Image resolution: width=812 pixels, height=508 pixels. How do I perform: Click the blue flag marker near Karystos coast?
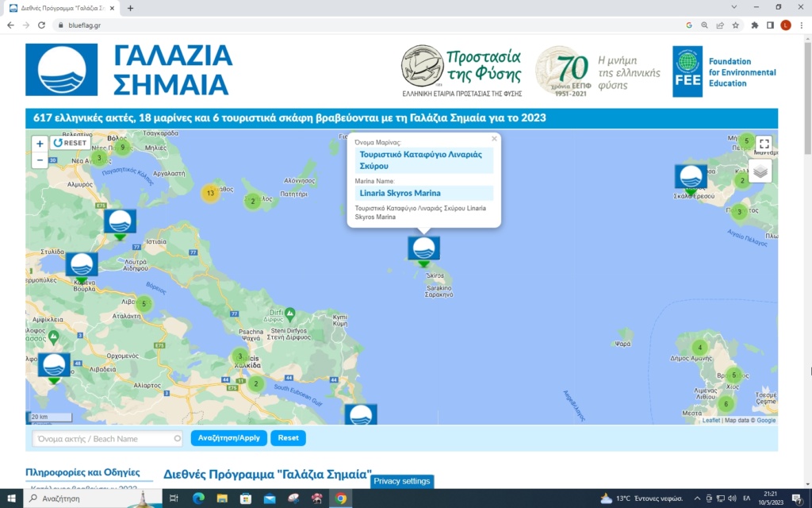(361, 415)
